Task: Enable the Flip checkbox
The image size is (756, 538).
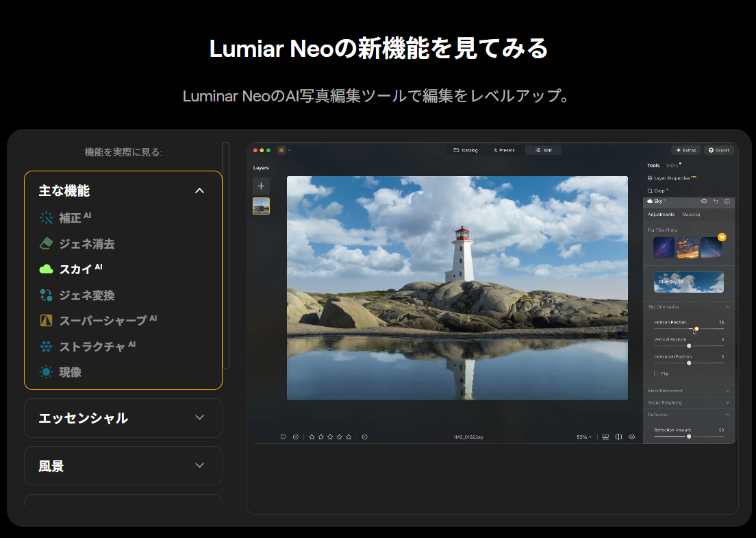Action: click(x=656, y=374)
